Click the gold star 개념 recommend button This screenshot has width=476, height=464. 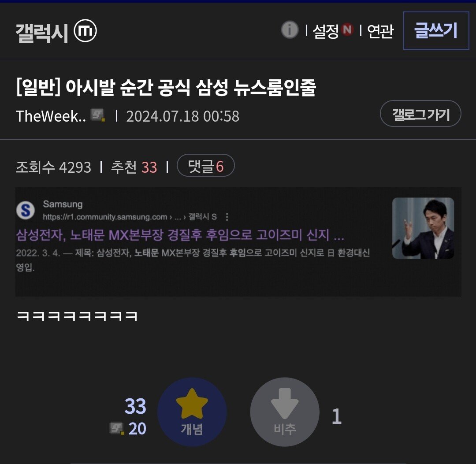[192, 412]
